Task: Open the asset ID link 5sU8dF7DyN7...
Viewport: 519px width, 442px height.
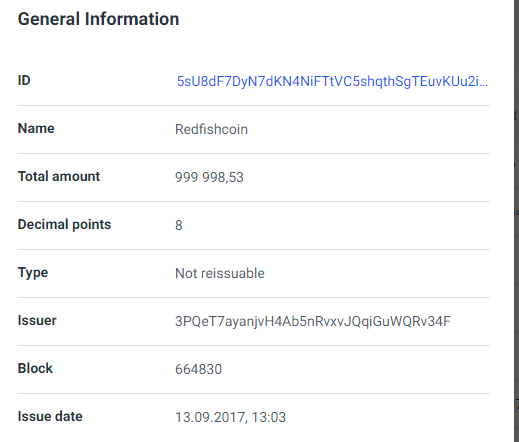Action: coord(332,82)
